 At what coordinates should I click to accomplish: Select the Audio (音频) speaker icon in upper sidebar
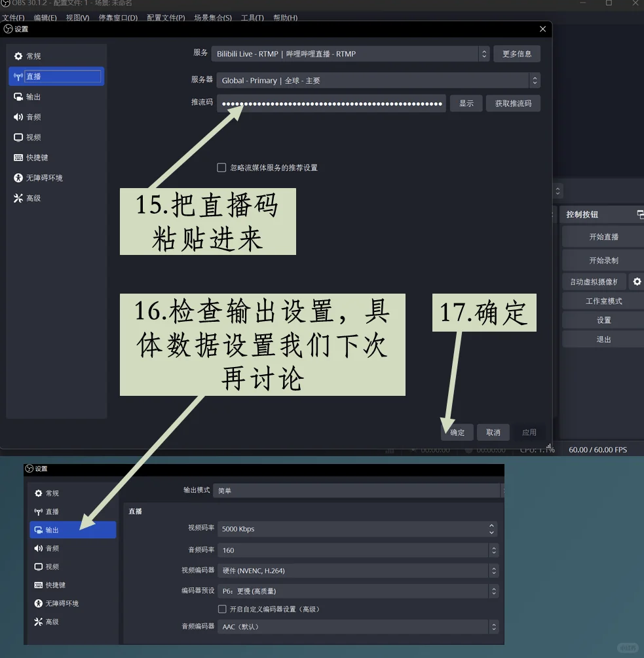click(18, 117)
